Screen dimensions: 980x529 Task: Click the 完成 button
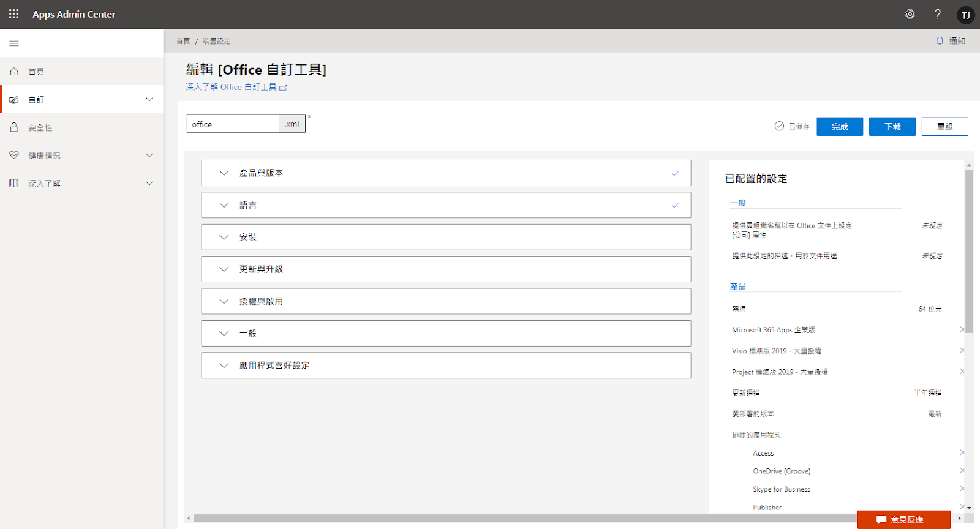[840, 127]
